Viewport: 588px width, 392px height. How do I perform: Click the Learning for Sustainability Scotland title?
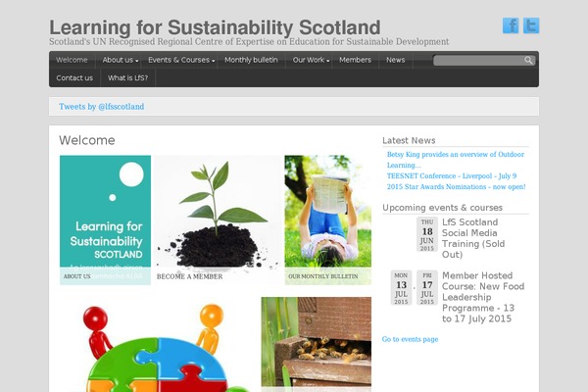(215, 27)
